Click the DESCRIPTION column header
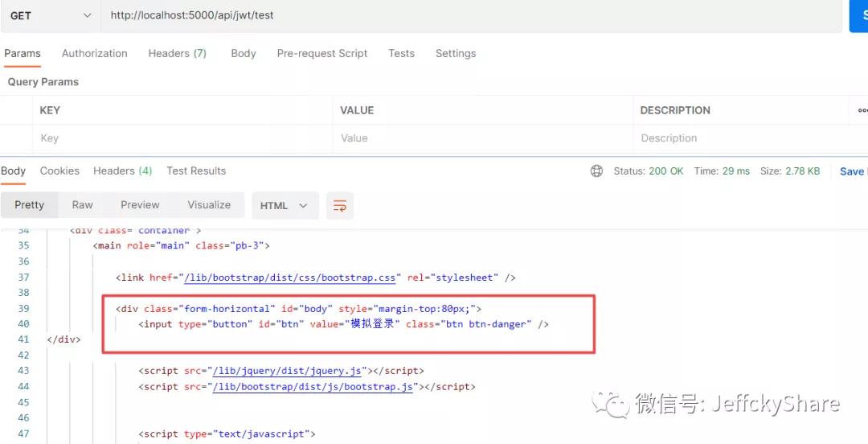868x444 pixels. coord(675,110)
